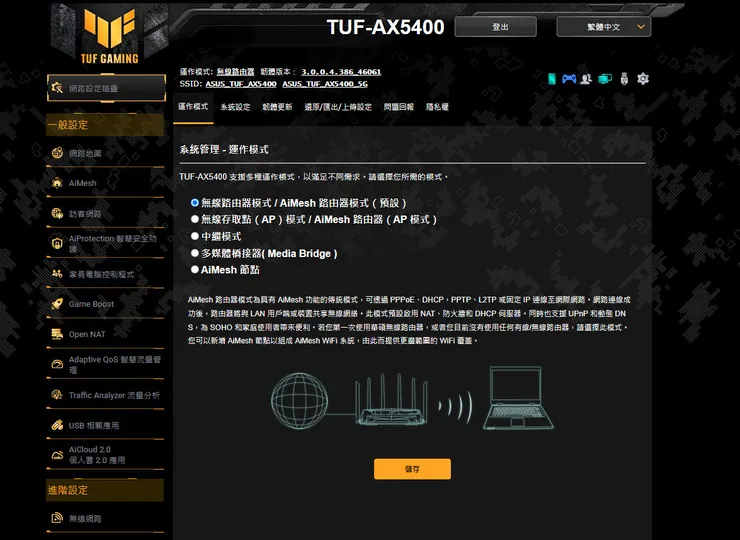The height and width of the screenshot is (540, 740).
Task: Click the blue gamepad status icon
Action: (569, 79)
